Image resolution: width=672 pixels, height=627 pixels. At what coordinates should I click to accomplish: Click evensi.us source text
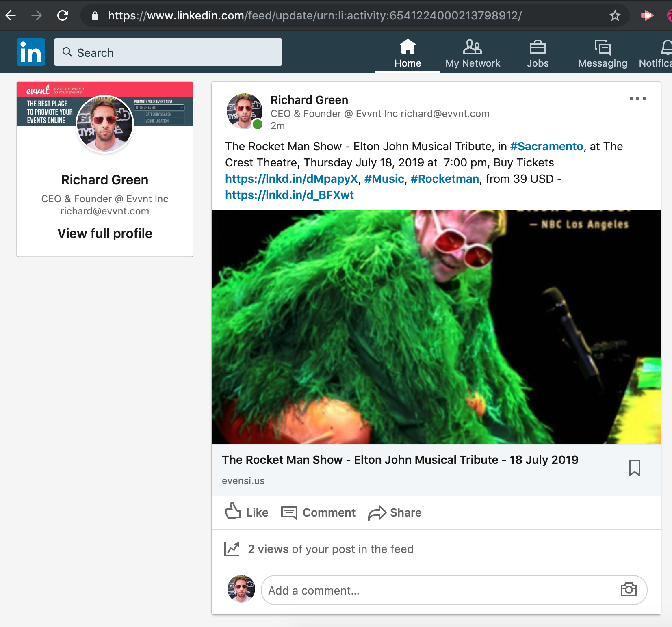tap(243, 481)
